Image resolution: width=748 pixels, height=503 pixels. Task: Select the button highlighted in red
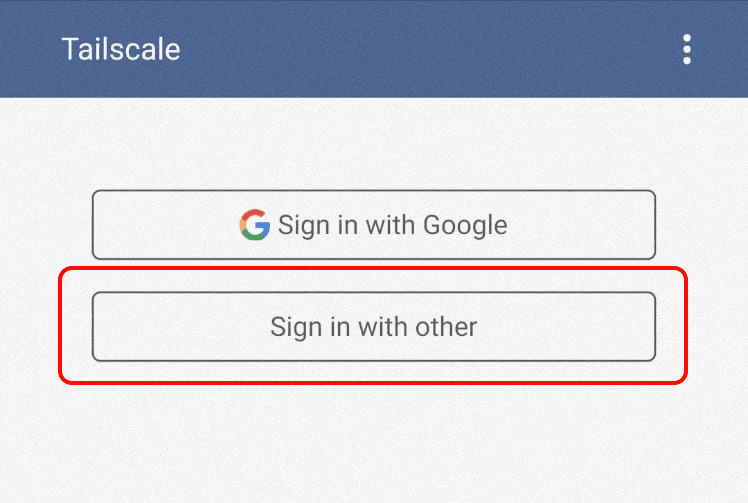point(374,326)
